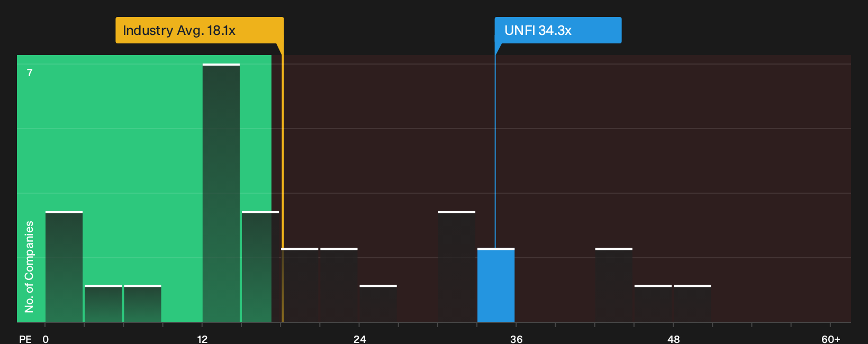Select the PE 15 to 18 bar in green zone
The height and width of the screenshot is (344, 868).
click(260, 267)
